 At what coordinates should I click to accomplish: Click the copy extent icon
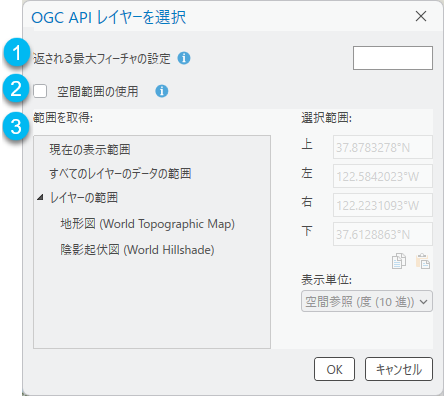coord(399,261)
